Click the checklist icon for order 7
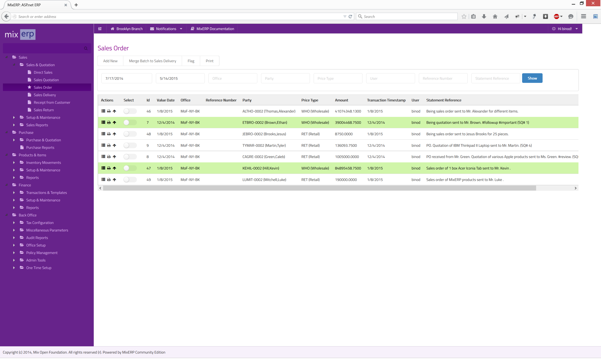This screenshot has height=364, width=601. [103, 123]
